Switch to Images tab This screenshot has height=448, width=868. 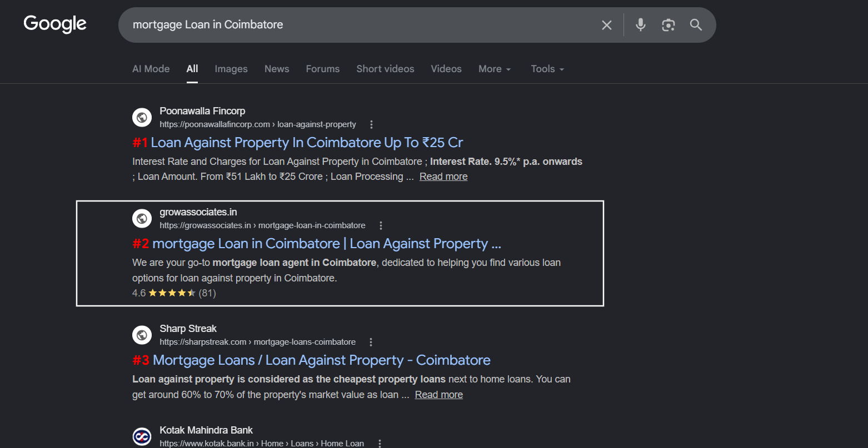coord(231,69)
